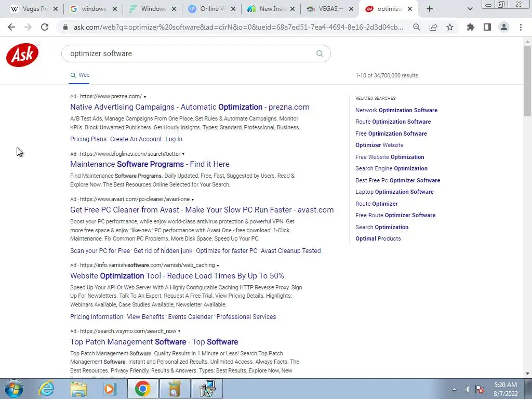Open Top Patch Management Software result
Viewport: 532px width, 399px height.
154,342
